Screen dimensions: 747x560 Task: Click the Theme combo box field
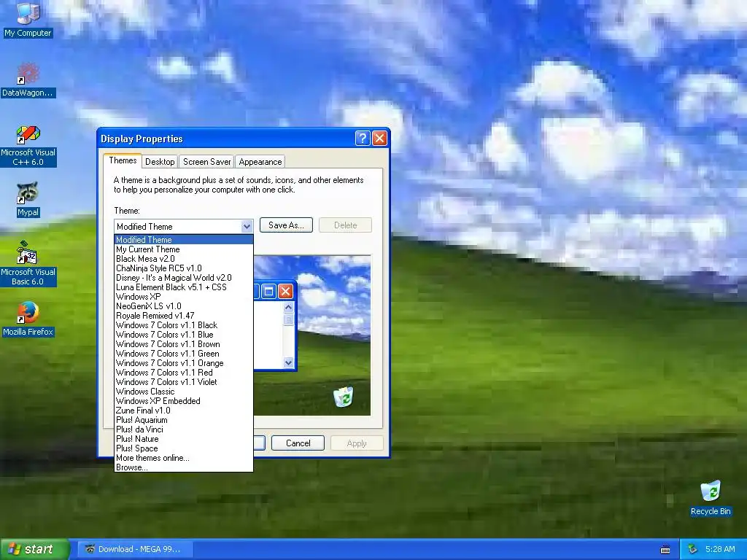pos(183,227)
